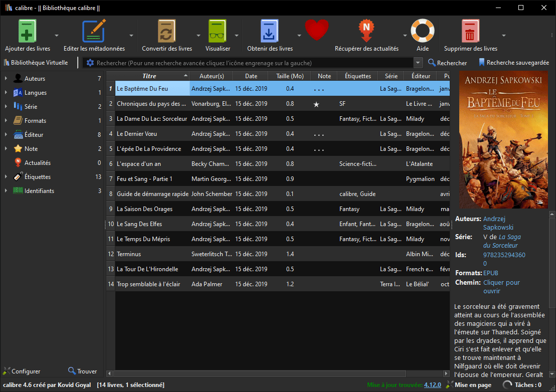Open the search history dropdown arrow

tap(418, 63)
